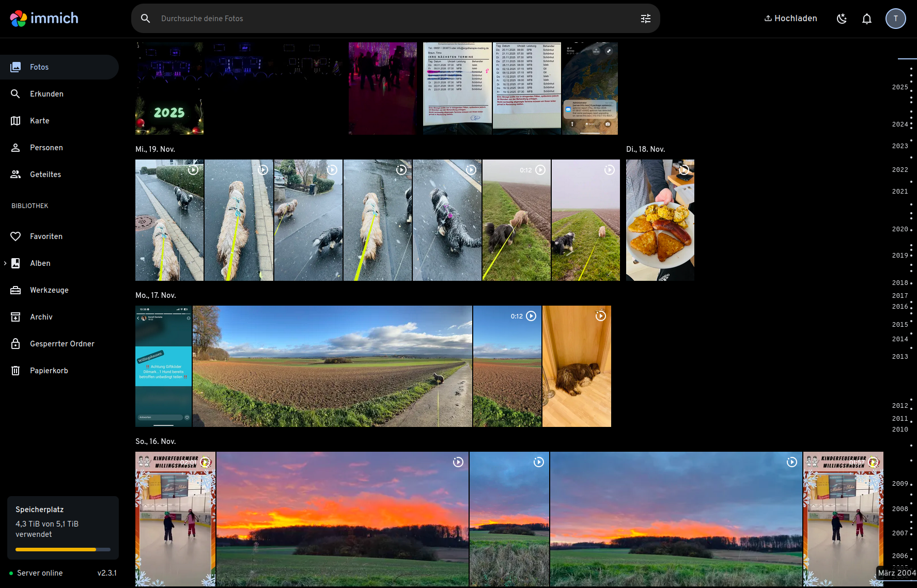Viewport: 917px width, 588px height.
Task: Open the food plate photo thumbnail
Action: tap(660, 220)
